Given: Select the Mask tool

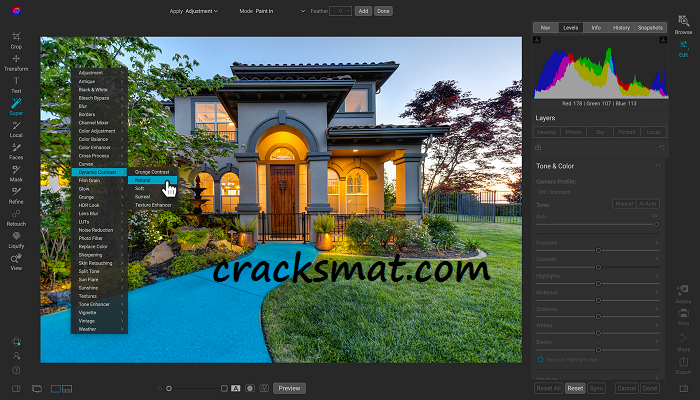Looking at the screenshot, I should pyautogui.click(x=16, y=173).
